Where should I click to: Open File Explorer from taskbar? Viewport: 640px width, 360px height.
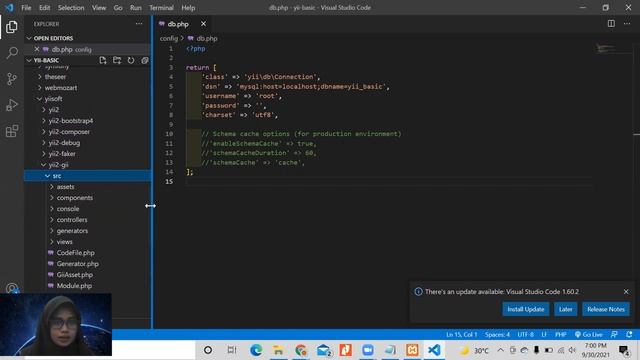(x=278, y=350)
